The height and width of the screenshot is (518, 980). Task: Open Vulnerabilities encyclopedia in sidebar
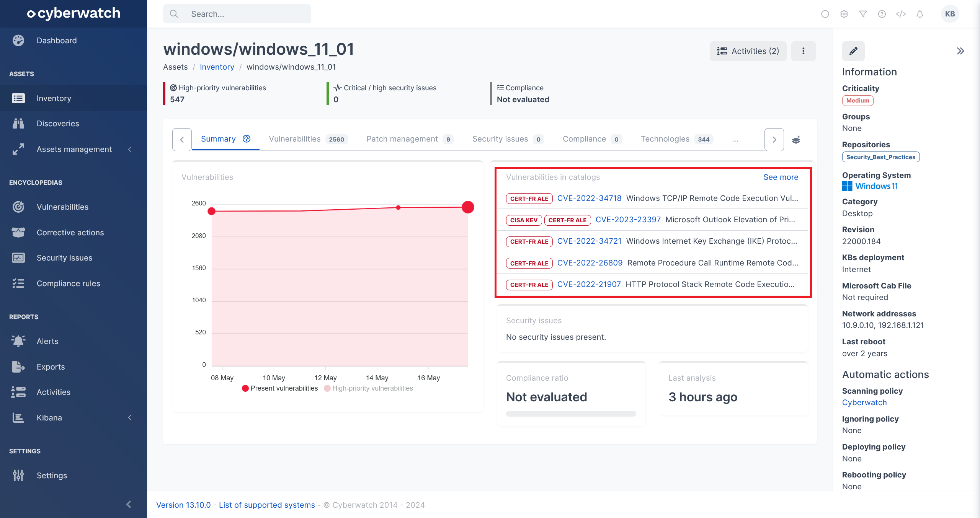tap(62, 207)
